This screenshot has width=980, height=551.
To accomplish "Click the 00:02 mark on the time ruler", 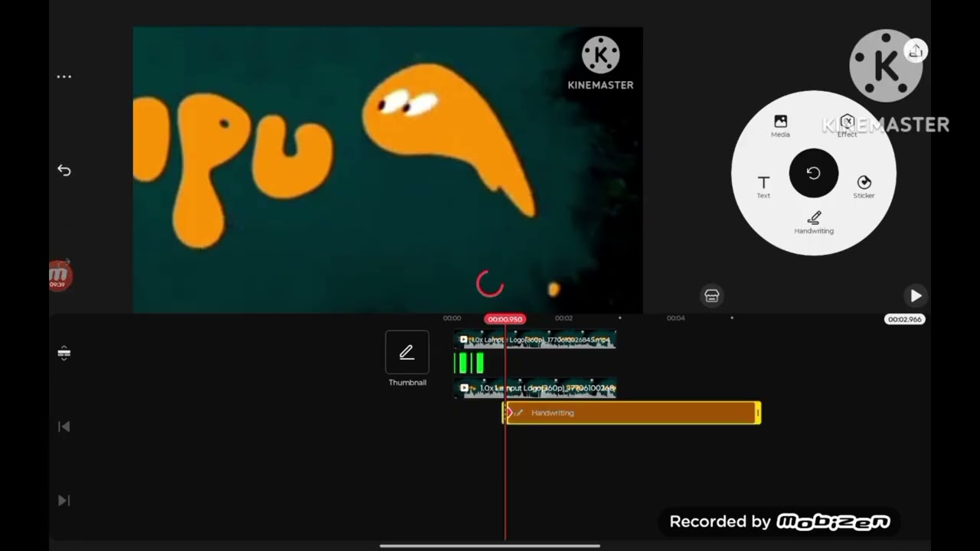I will point(563,318).
